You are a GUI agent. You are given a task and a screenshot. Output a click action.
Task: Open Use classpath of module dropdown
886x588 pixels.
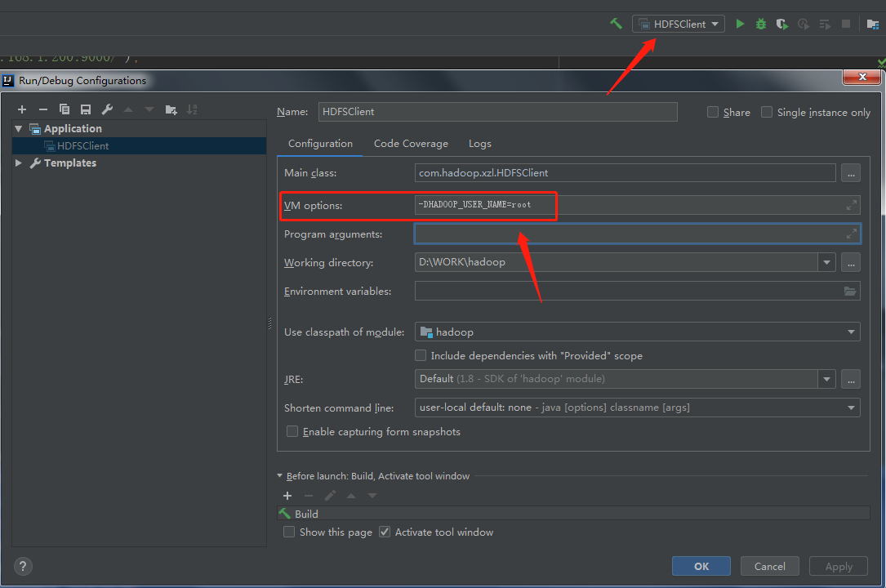coord(851,332)
